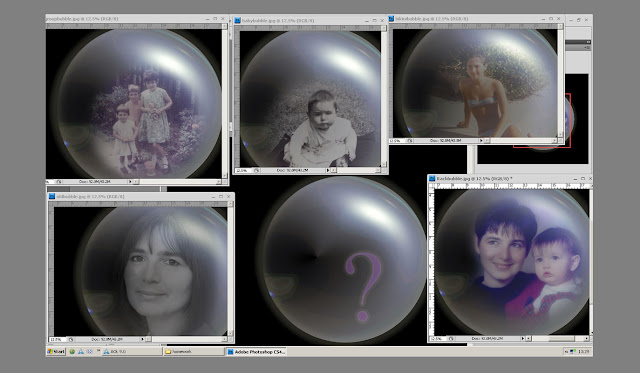Viewport: 640px width, 373px height.
Task: Click Photoshop icon on bikinibubble.jpg title bar
Action: tap(391, 19)
